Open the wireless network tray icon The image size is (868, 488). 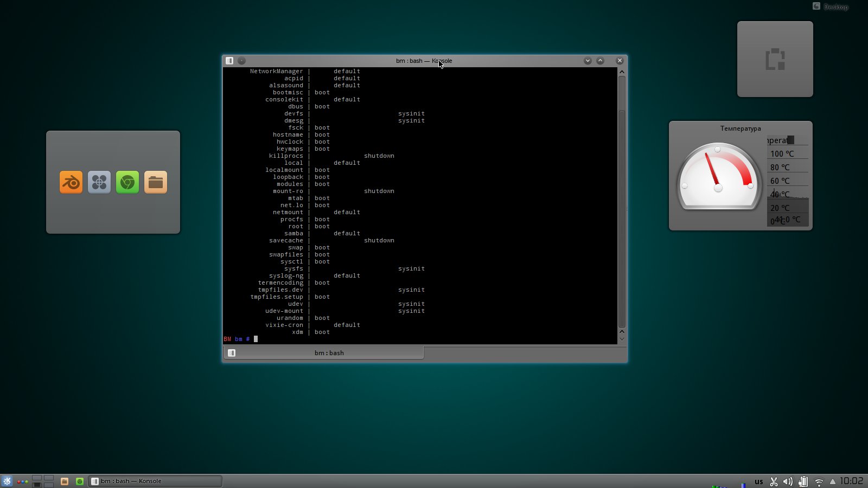819,481
